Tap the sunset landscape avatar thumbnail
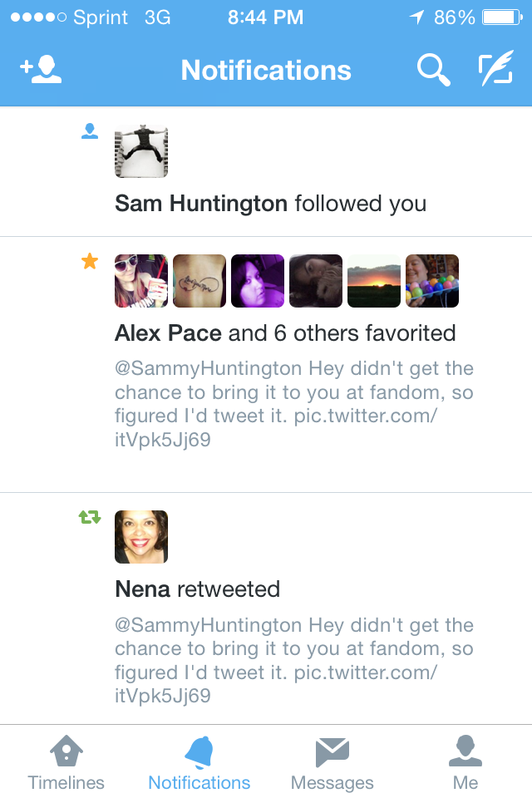 point(374,281)
